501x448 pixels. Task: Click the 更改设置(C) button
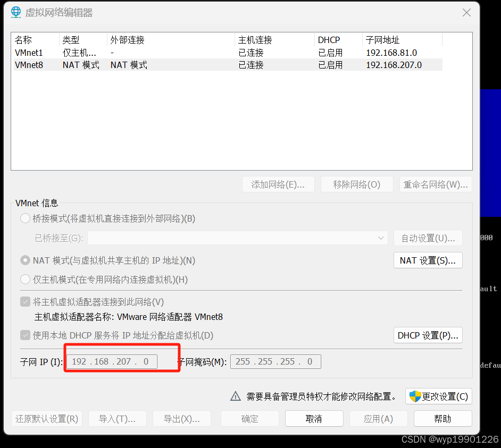point(439,396)
